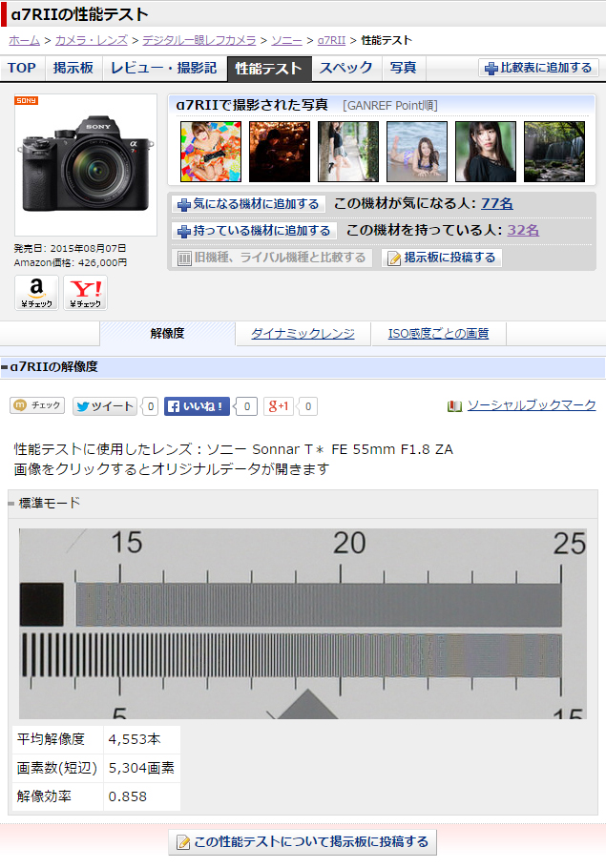The width and height of the screenshot is (606, 868).
Task: Click the 0.858 resolution efficiency value
Action: click(x=128, y=797)
